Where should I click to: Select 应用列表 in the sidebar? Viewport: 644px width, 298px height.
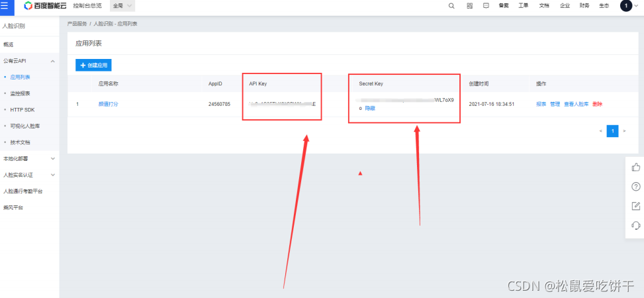pyautogui.click(x=20, y=77)
